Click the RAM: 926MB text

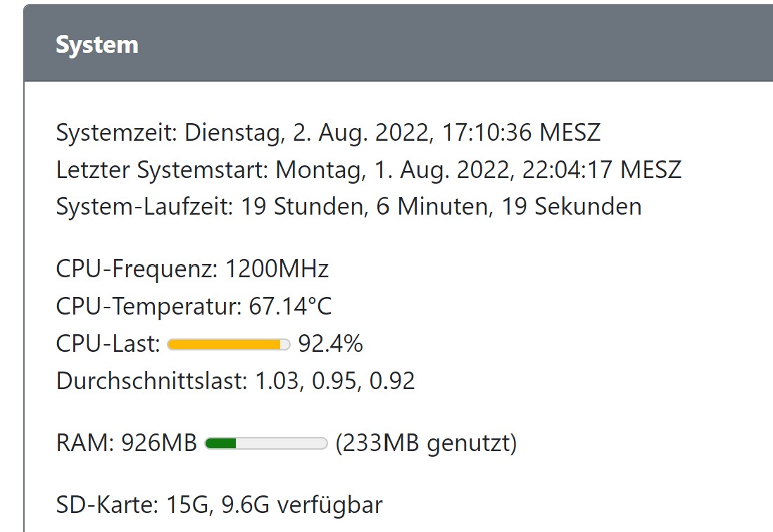127,443
